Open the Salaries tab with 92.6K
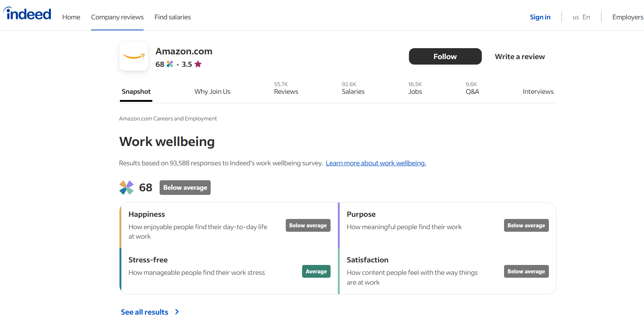Screen dimensions: 644x331 pos(353,88)
